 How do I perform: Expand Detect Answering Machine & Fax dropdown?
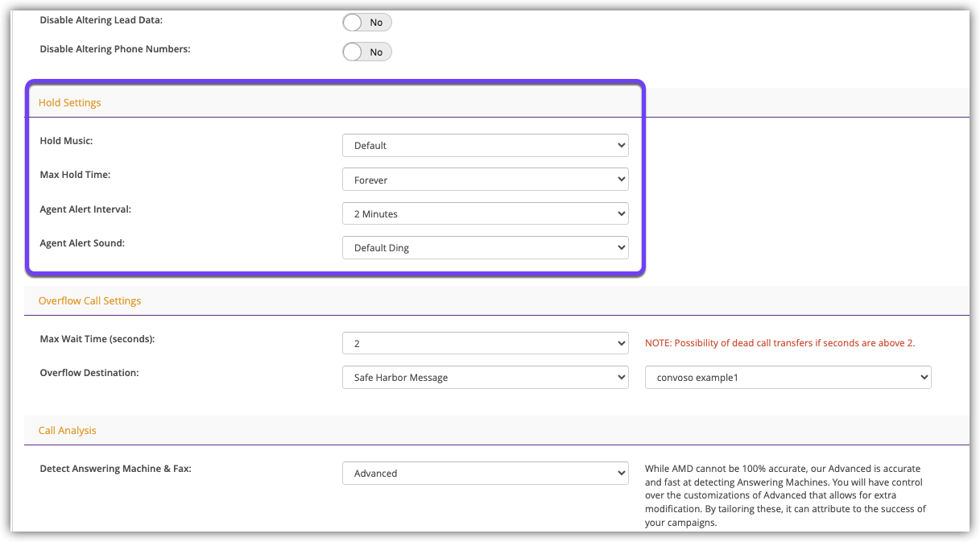click(x=485, y=473)
